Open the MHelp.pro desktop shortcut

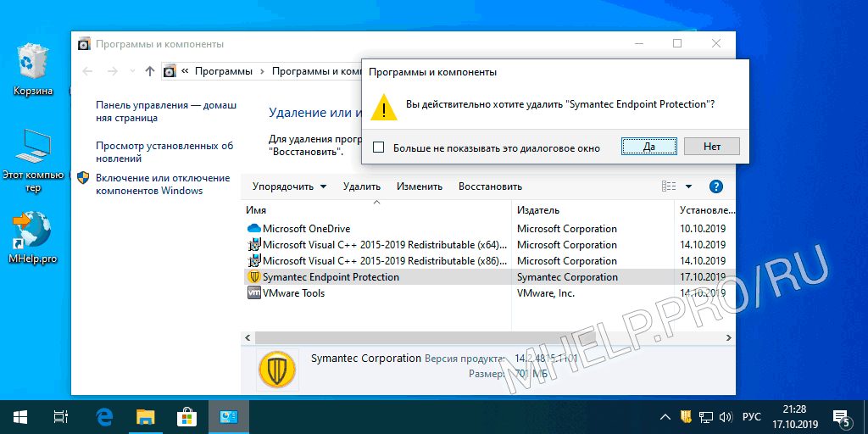[x=33, y=237]
